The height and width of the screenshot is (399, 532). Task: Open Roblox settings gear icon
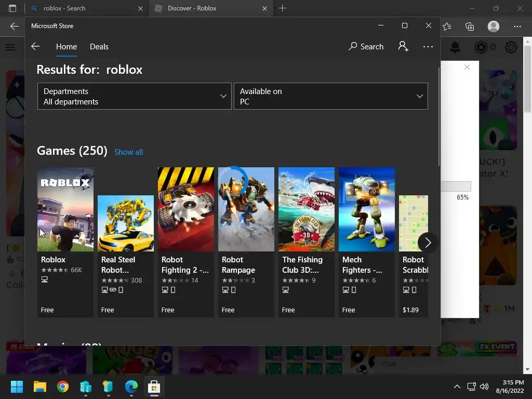pos(511,47)
